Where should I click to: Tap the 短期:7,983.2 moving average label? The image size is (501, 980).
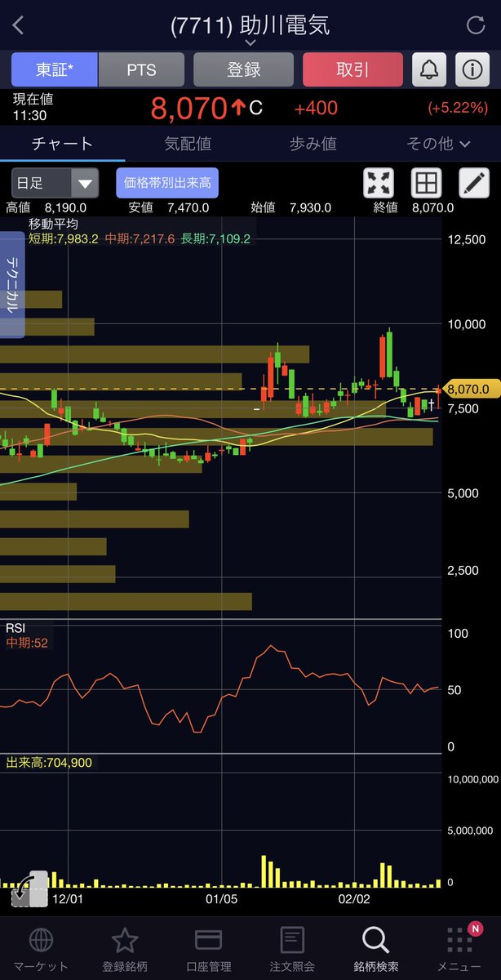pyautogui.click(x=63, y=238)
